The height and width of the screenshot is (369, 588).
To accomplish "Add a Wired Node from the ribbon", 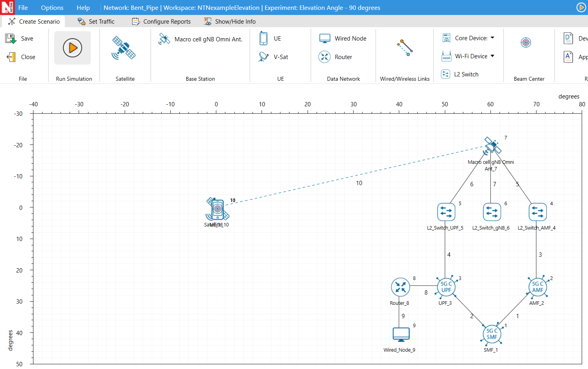I will click(343, 38).
